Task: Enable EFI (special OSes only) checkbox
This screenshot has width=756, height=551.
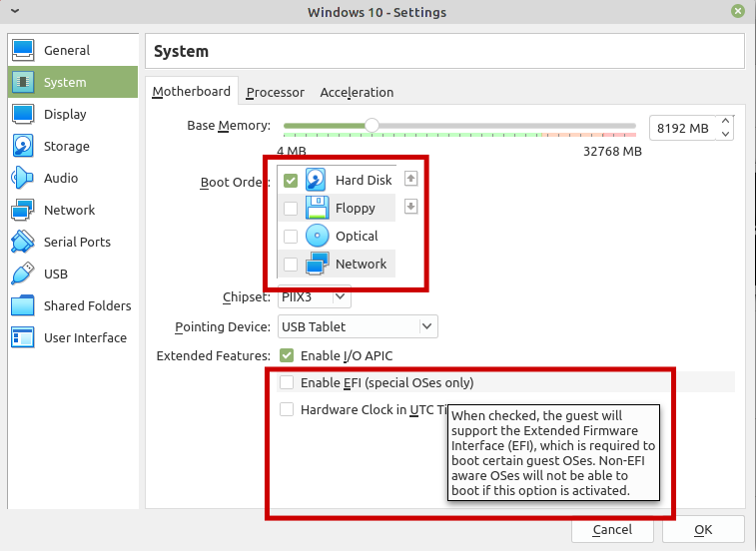Action: 287,382
